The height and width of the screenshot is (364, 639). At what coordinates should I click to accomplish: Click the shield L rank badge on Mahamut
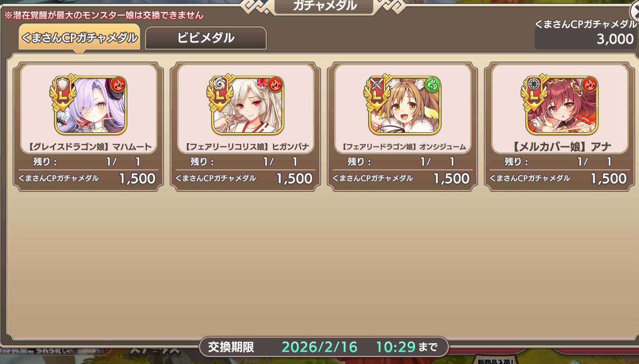tap(62, 92)
